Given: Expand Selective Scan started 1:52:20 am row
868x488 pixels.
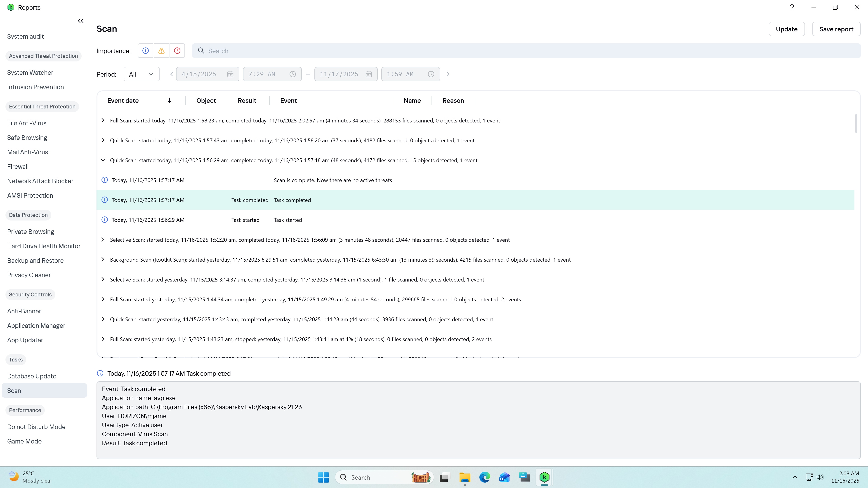Looking at the screenshot, I should [103, 239].
